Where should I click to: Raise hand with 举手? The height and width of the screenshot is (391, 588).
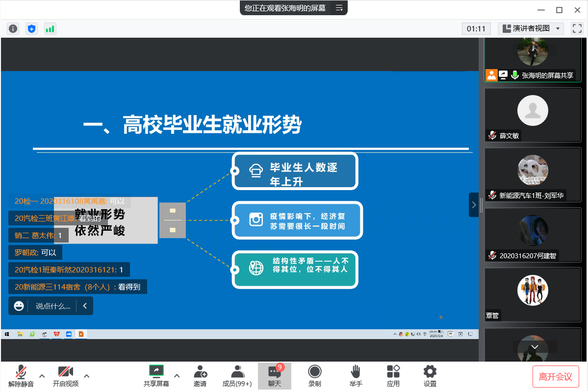tap(356, 376)
